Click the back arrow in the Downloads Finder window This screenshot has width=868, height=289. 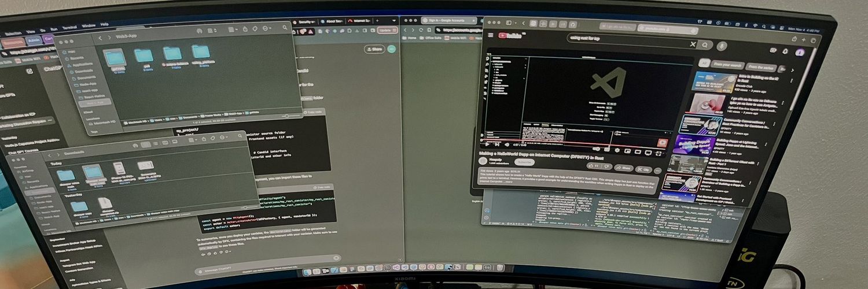(50, 155)
